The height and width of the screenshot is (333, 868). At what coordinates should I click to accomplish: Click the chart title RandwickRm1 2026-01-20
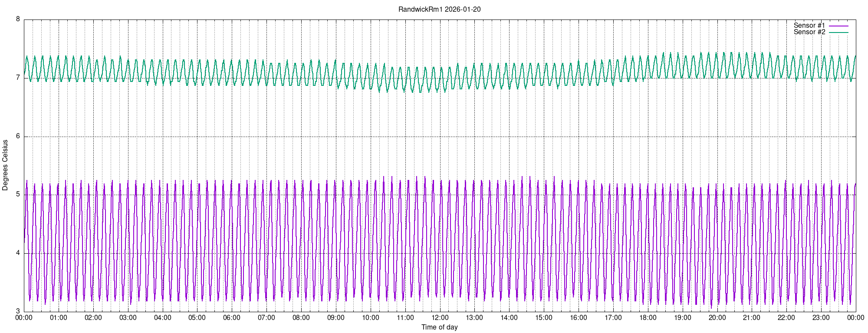[x=439, y=10]
